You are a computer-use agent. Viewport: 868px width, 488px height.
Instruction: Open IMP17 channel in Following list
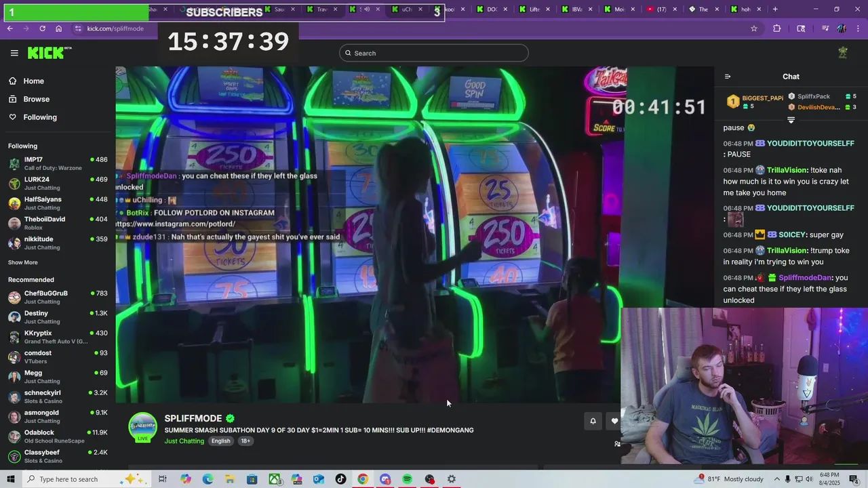(x=58, y=163)
